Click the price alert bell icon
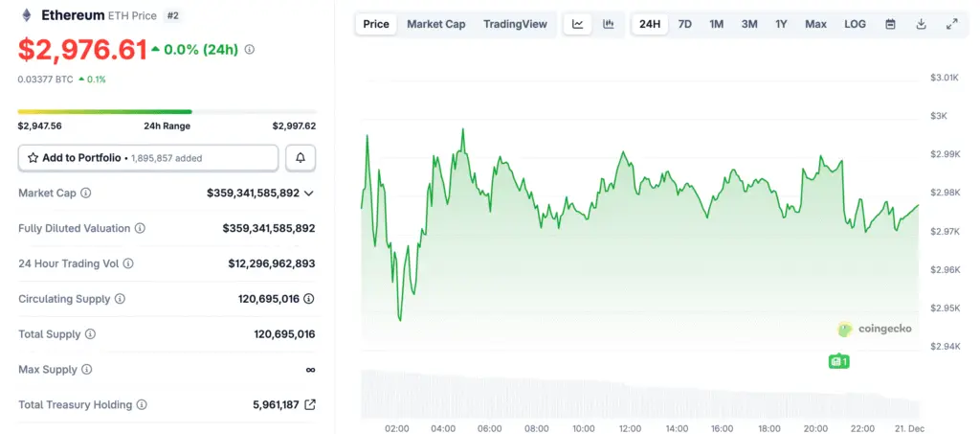The image size is (980, 434). coord(301,157)
